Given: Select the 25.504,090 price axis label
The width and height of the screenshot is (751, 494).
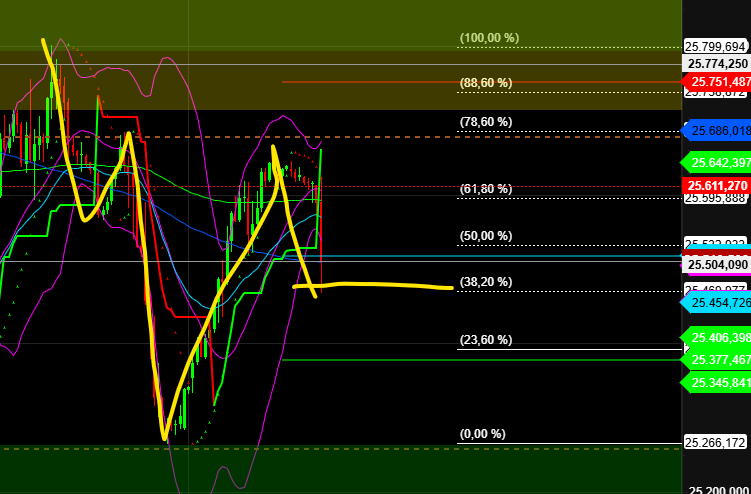Looking at the screenshot, I should coord(717,264).
